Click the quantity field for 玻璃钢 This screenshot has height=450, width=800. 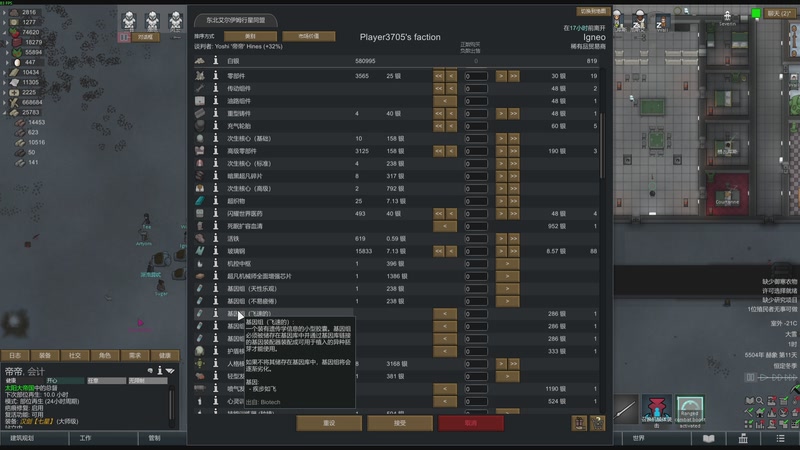pyautogui.click(x=476, y=252)
